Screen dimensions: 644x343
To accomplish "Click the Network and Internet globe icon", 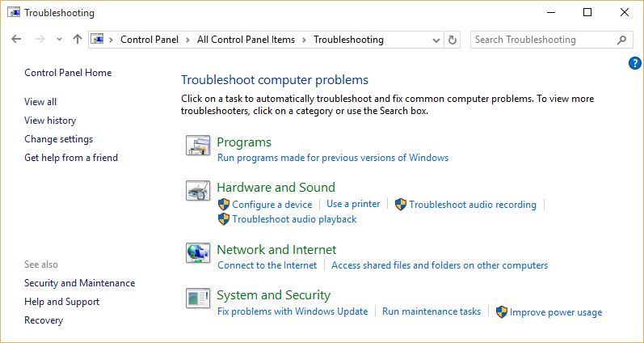I will [x=198, y=253].
